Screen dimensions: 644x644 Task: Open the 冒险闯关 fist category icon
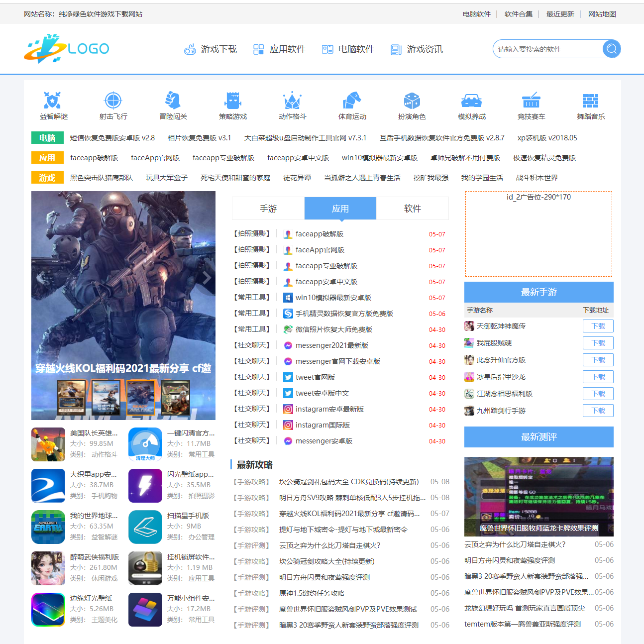point(173,101)
